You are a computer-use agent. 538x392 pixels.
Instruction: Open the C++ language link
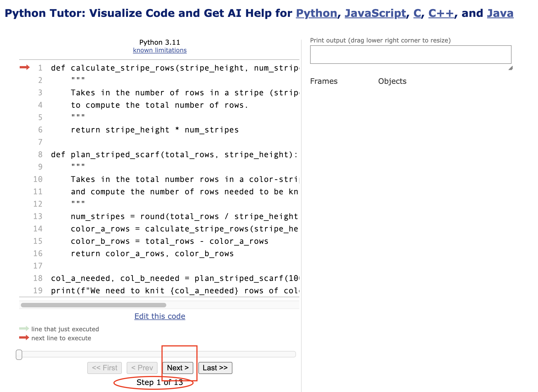(441, 13)
